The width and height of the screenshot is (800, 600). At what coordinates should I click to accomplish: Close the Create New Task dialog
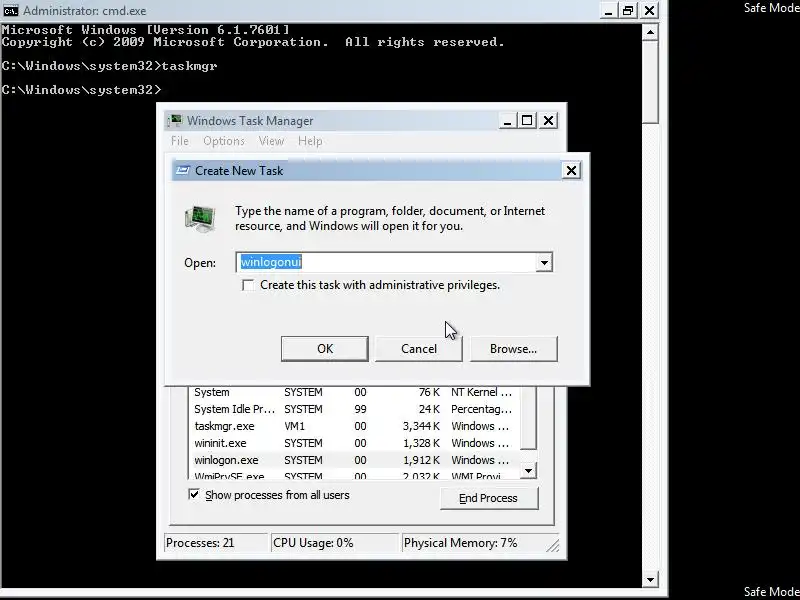(571, 170)
